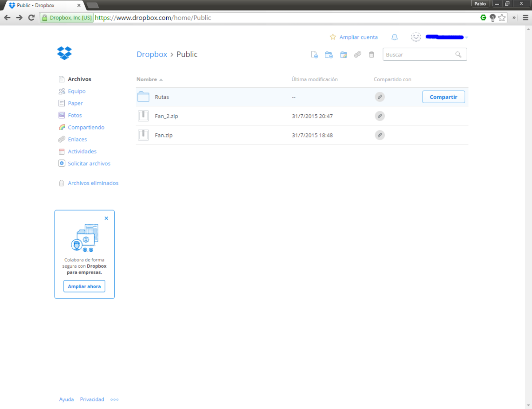Click the toolbar link icon
This screenshot has height=409, width=532.
(358, 55)
